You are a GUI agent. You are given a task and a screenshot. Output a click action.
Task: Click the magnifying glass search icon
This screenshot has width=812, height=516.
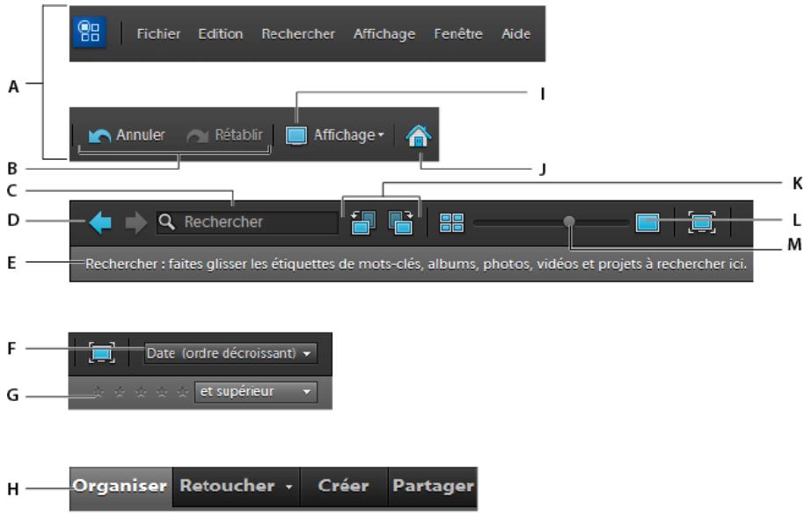pyautogui.click(x=167, y=222)
